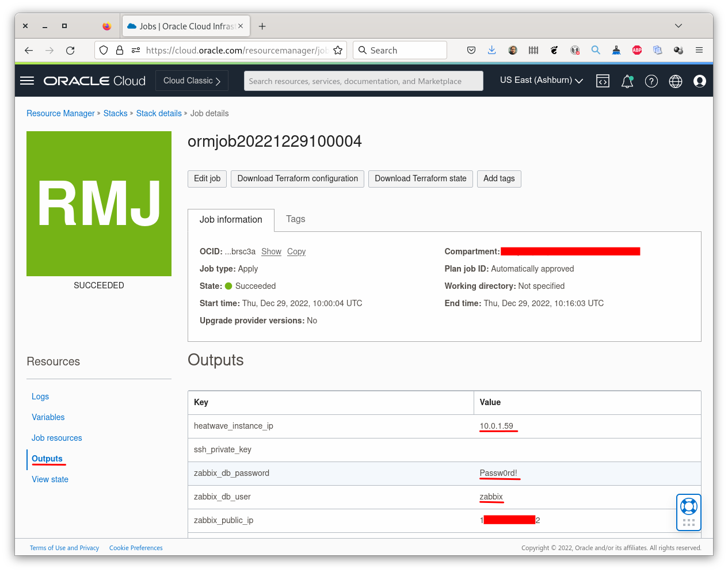
Task: Open the user profile avatar icon
Action: point(700,81)
